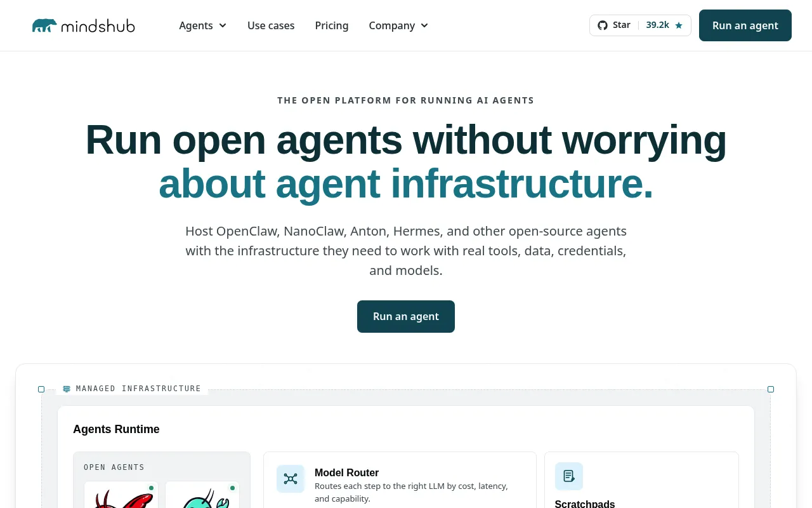This screenshot has height=508, width=812.
Task: Expand the Company navigation dropdown
Action: [399, 25]
